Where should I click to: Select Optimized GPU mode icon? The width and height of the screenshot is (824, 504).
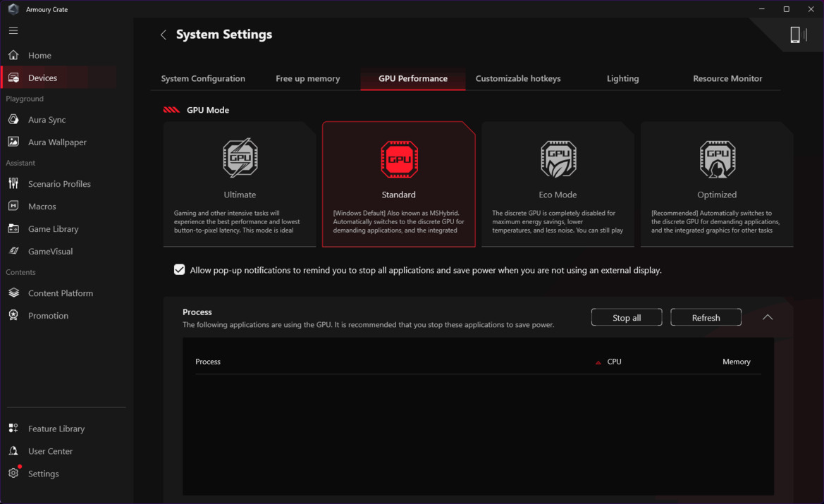point(718,159)
